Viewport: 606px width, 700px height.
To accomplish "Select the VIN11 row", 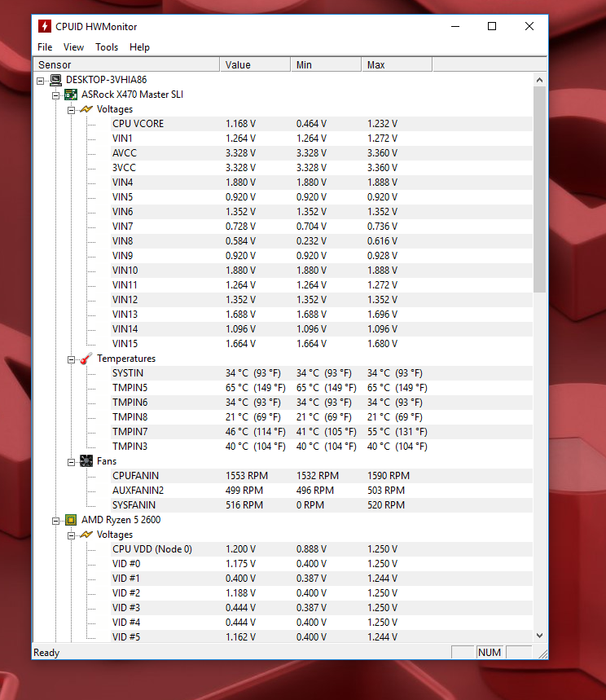I will [322, 285].
